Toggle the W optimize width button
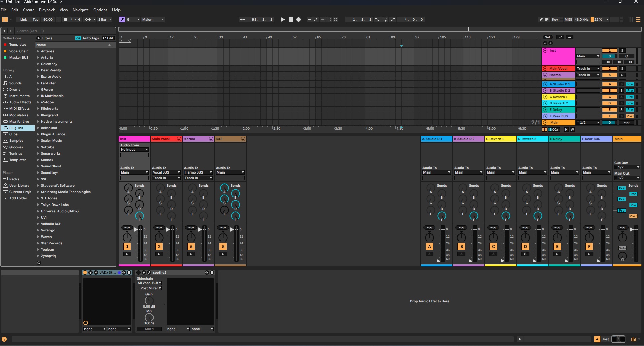The height and width of the screenshot is (346, 644). tap(572, 130)
